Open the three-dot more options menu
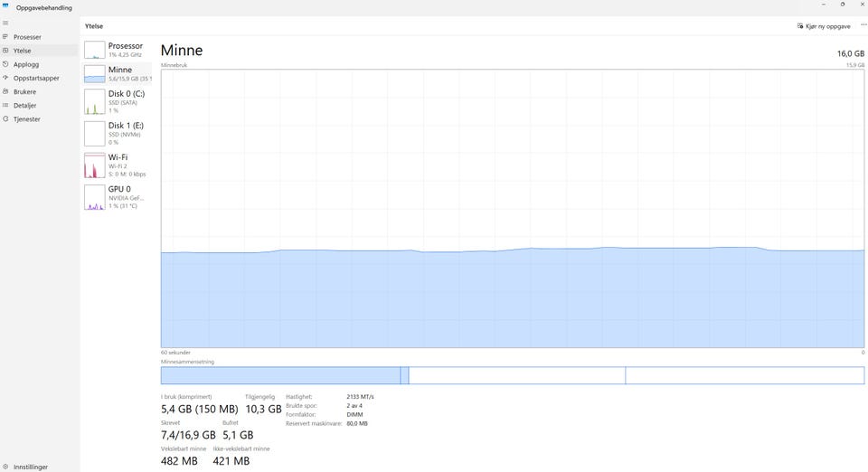The width and height of the screenshot is (868, 472). click(x=863, y=25)
